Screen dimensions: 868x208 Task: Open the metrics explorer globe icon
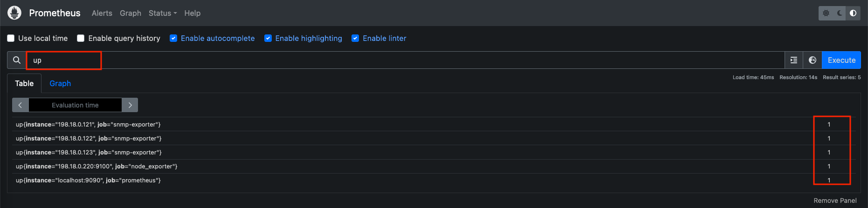813,60
